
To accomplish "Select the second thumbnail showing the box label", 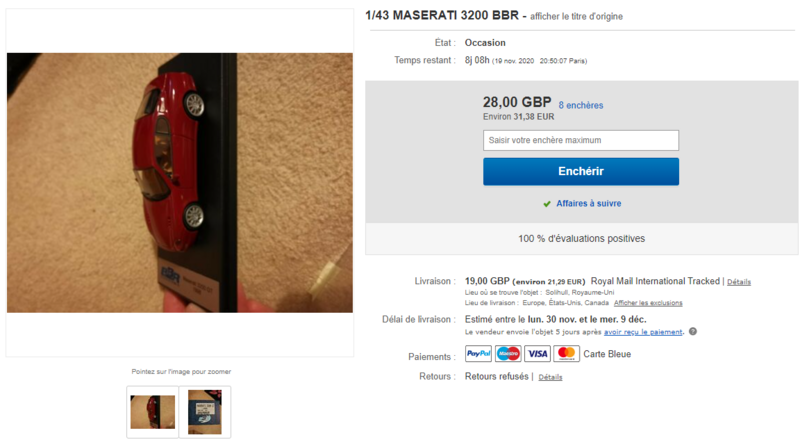I will click(205, 412).
